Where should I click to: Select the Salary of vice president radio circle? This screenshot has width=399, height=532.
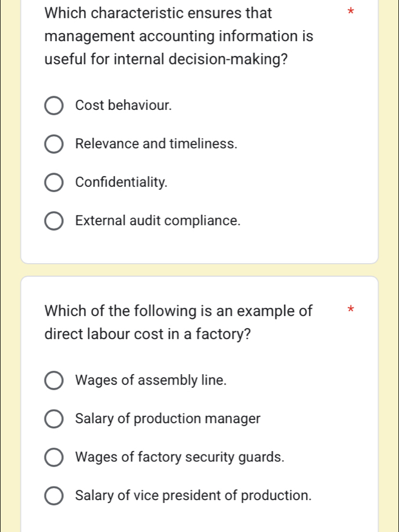54,496
